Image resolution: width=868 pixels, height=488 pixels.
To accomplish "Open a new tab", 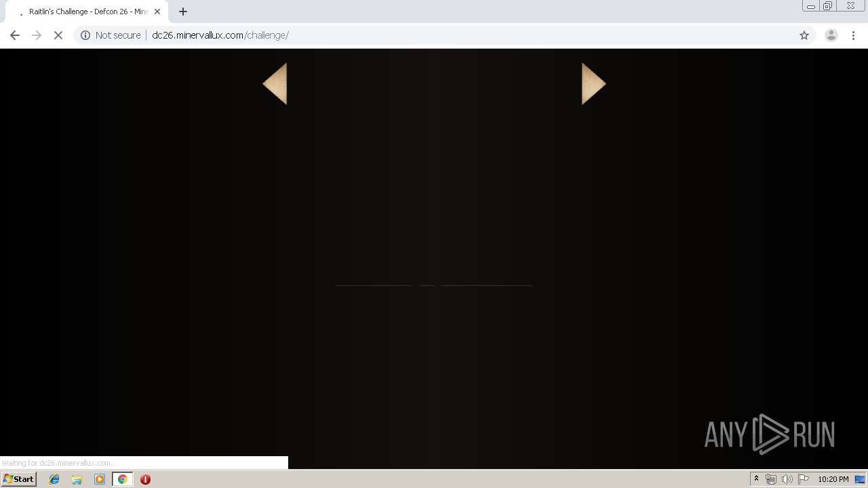I will tap(183, 12).
